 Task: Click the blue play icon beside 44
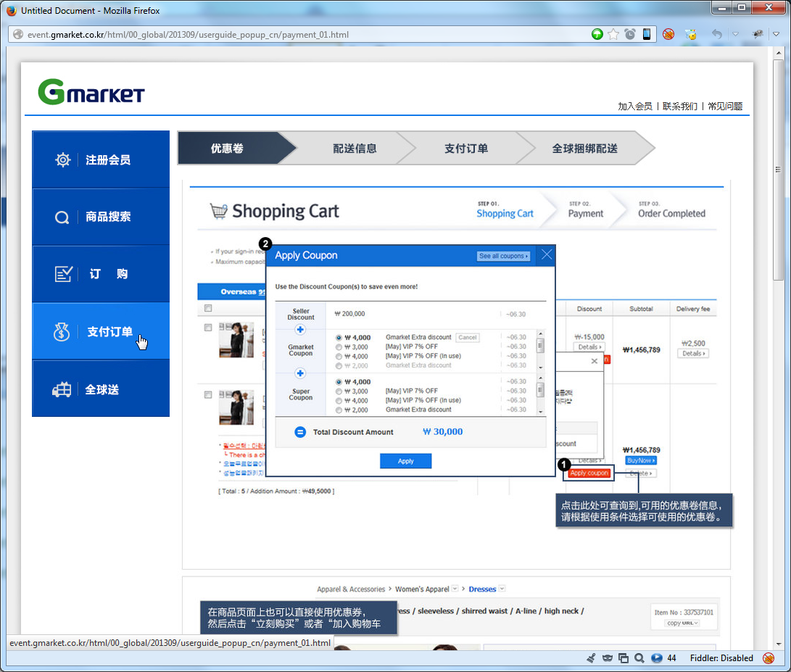tap(656, 658)
